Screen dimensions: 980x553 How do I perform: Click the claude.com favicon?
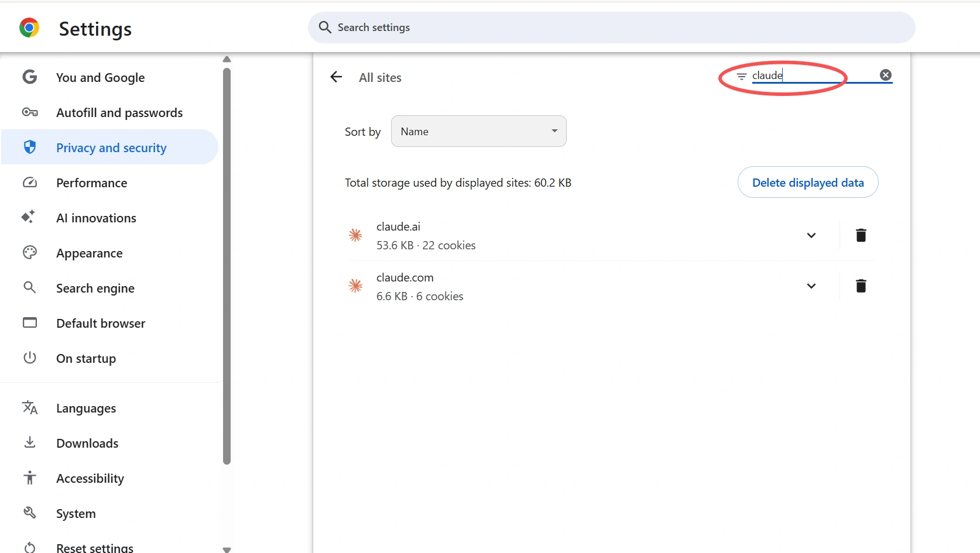point(355,286)
